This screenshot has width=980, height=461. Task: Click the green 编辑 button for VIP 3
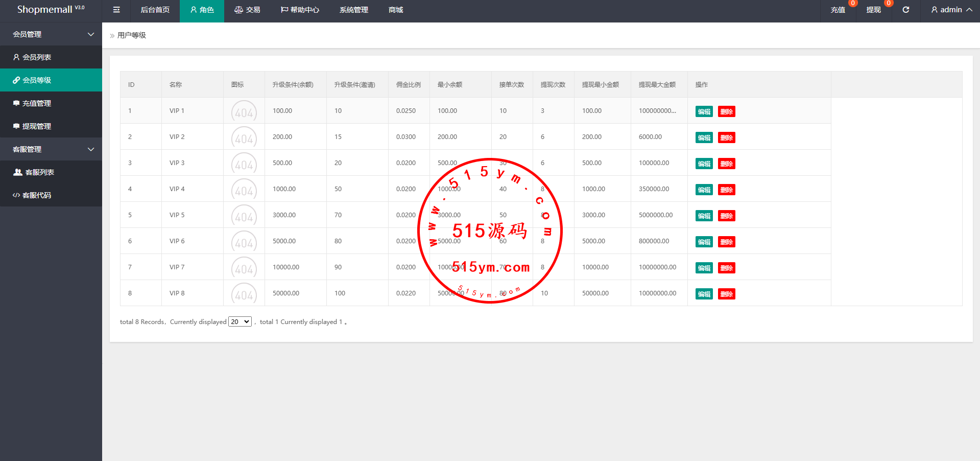704,164
